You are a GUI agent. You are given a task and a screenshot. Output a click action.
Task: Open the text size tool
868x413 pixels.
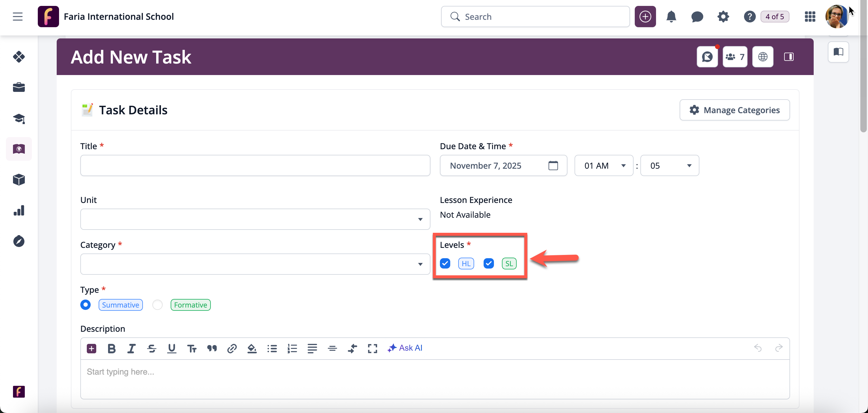tap(192, 348)
